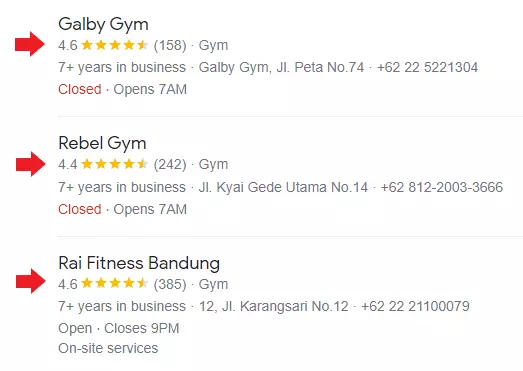This screenshot has height=371, width=523.
Task: Click the red arrow beside Galby Gym
Action: point(30,44)
